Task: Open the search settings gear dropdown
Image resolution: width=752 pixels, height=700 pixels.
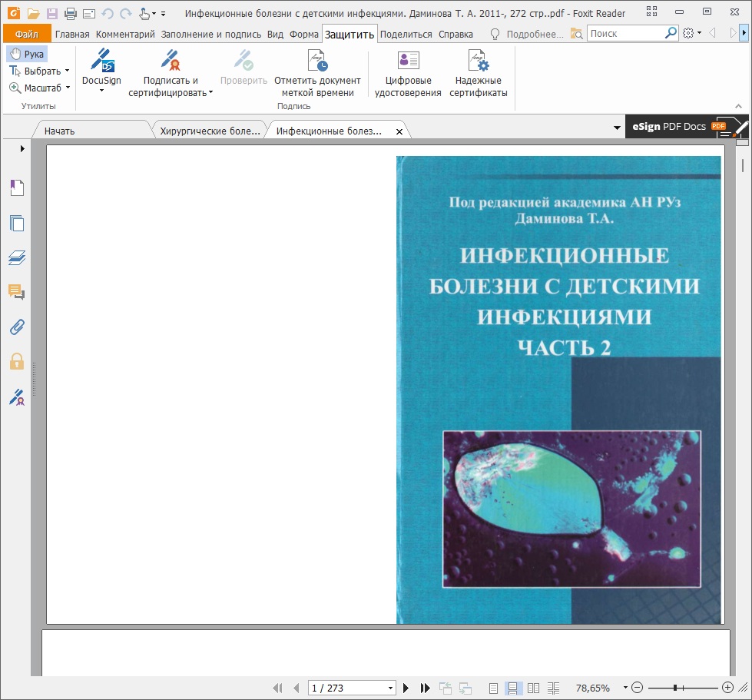Action: pos(692,33)
